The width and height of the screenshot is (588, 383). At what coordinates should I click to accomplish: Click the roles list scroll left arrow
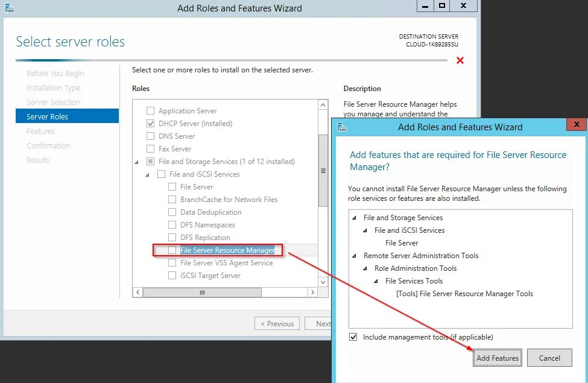pos(138,292)
